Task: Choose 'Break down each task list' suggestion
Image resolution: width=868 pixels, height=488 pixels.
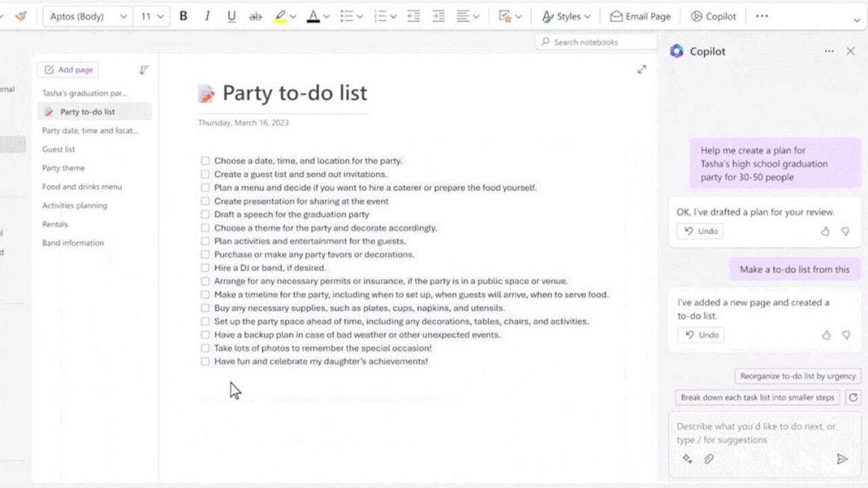Action: click(x=757, y=398)
